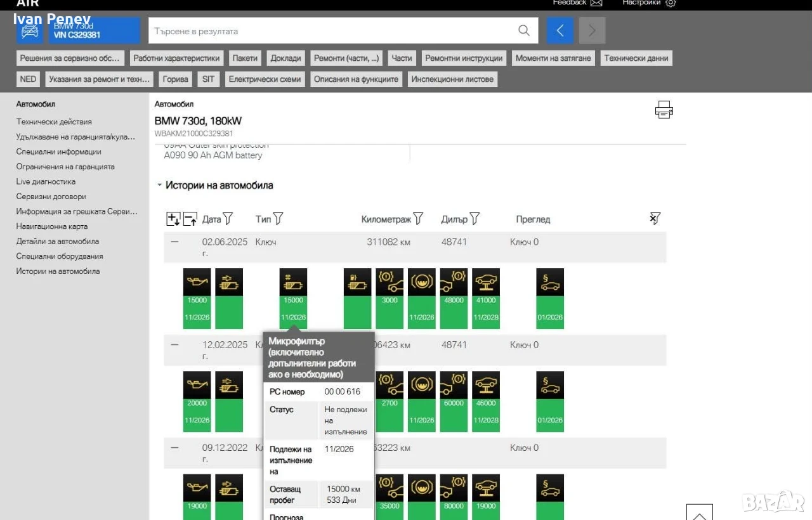The width and height of the screenshot is (812, 520).
Task: Open brake fluid icon in 02.06.2025 row
Action: tap(421, 298)
